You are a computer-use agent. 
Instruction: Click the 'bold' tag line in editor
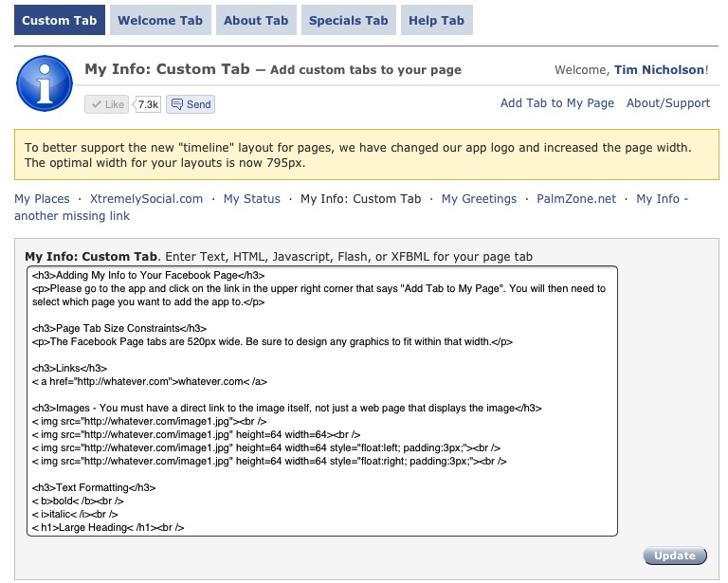[x=78, y=501]
